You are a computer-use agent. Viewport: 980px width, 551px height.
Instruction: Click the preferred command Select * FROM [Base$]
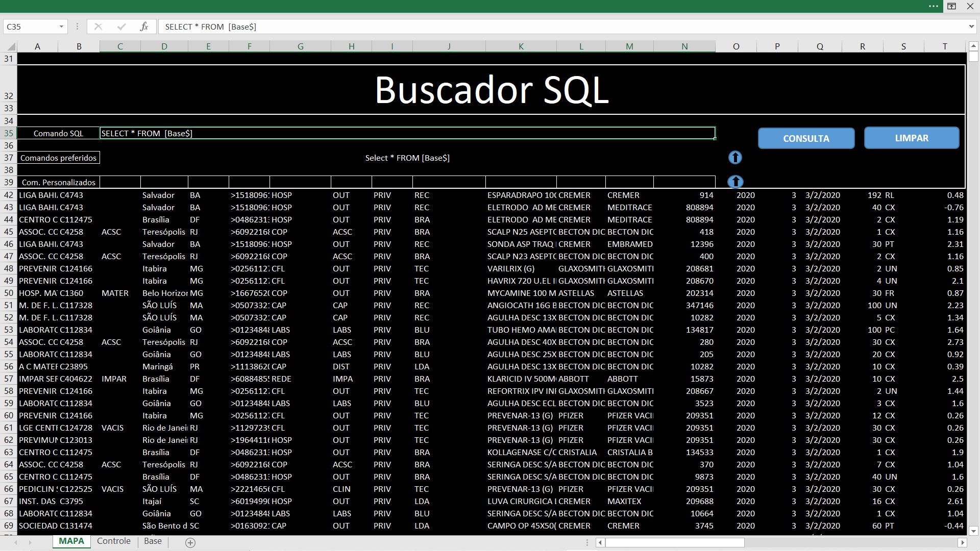[407, 158]
